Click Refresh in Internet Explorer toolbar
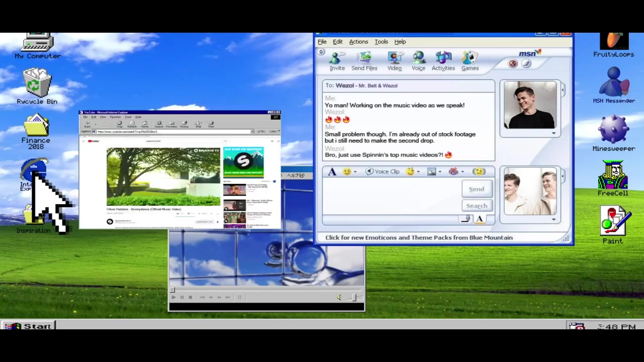The image size is (644, 362). click(x=132, y=124)
